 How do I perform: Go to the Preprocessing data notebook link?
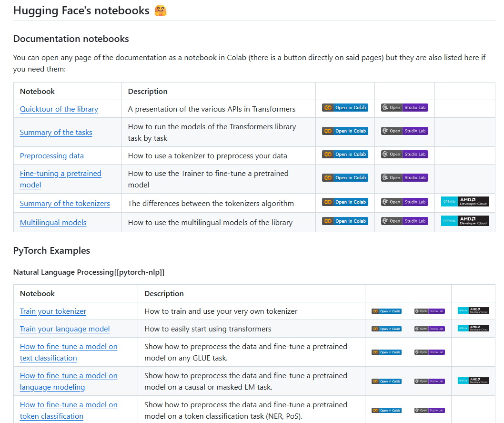[x=52, y=156]
